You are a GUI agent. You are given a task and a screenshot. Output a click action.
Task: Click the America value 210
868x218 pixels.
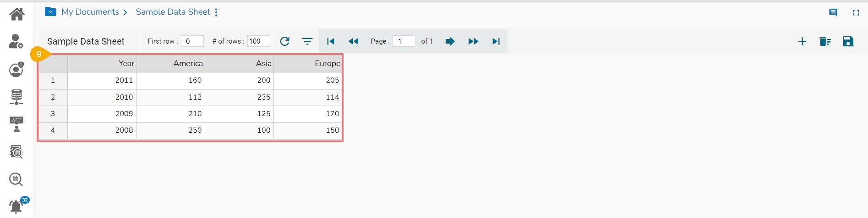pos(170,114)
